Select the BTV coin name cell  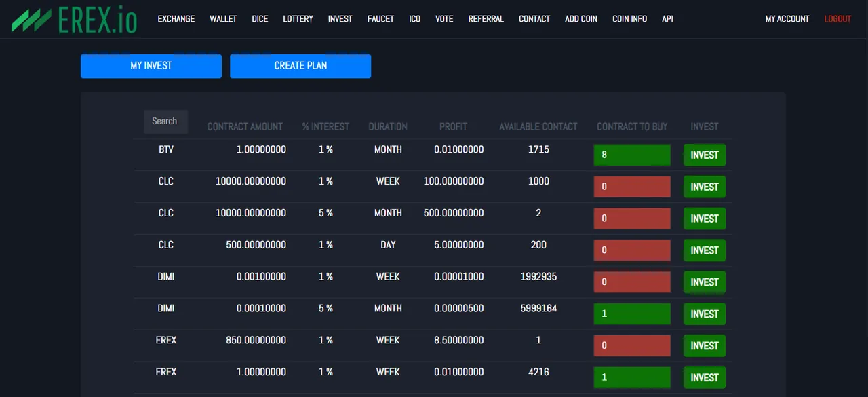tap(166, 149)
